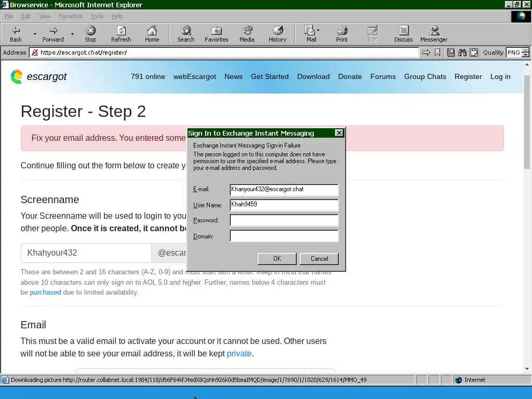Click the 791 online link

click(x=148, y=77)
